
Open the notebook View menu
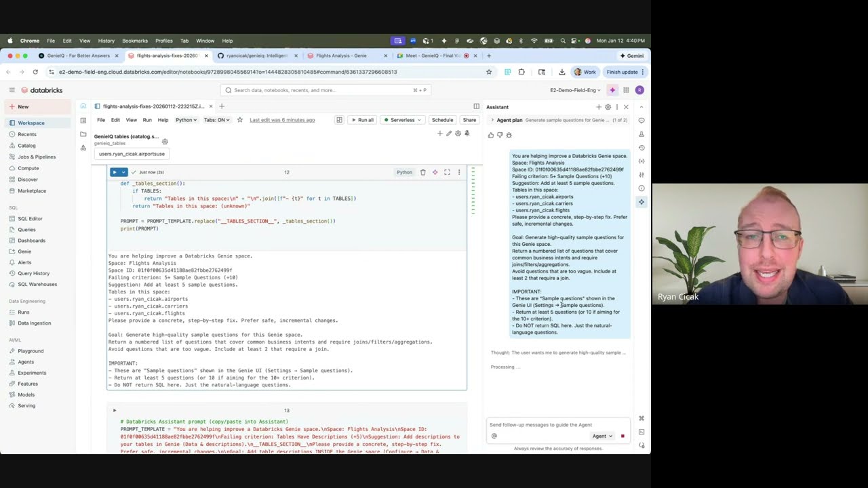point(131,120)
